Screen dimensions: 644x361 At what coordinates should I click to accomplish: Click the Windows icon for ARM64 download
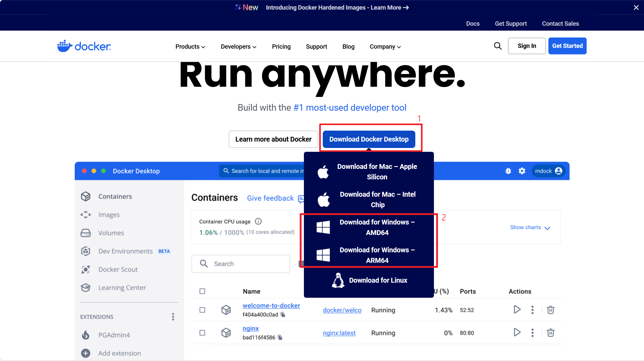[323, 255]
